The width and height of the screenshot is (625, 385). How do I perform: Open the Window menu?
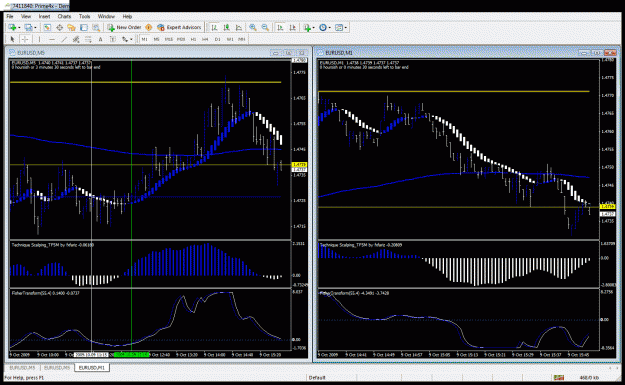[106, 16]
